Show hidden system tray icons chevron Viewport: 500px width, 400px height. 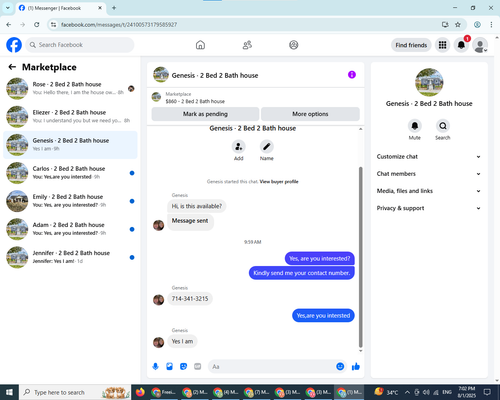pyautogui.click(x=407, y=392)
